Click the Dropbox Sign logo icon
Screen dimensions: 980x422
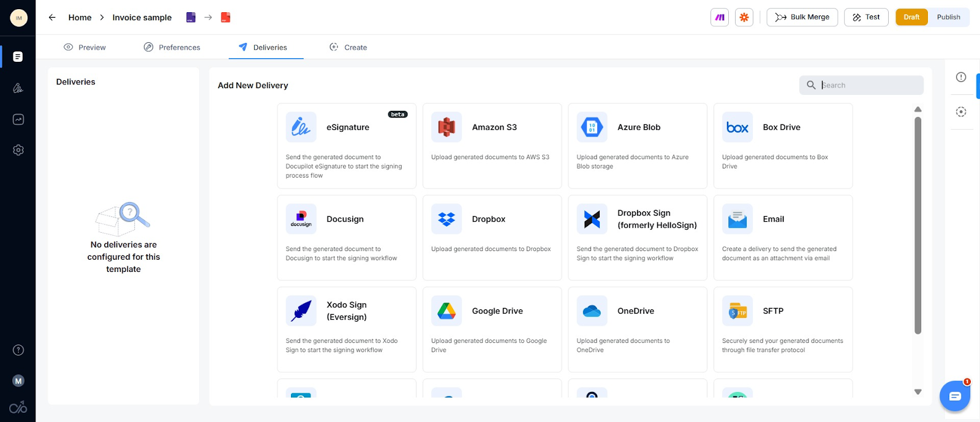pos(592,219)
